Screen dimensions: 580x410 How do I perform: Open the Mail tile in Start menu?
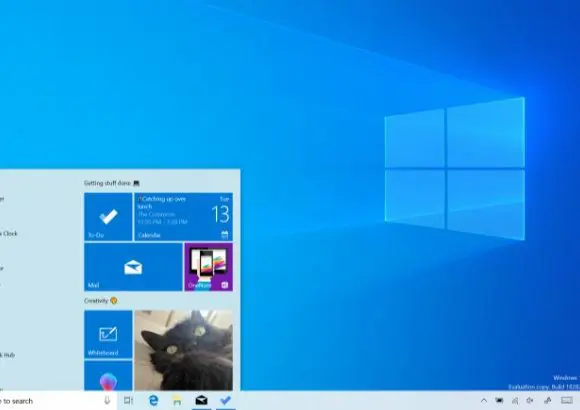133,267
